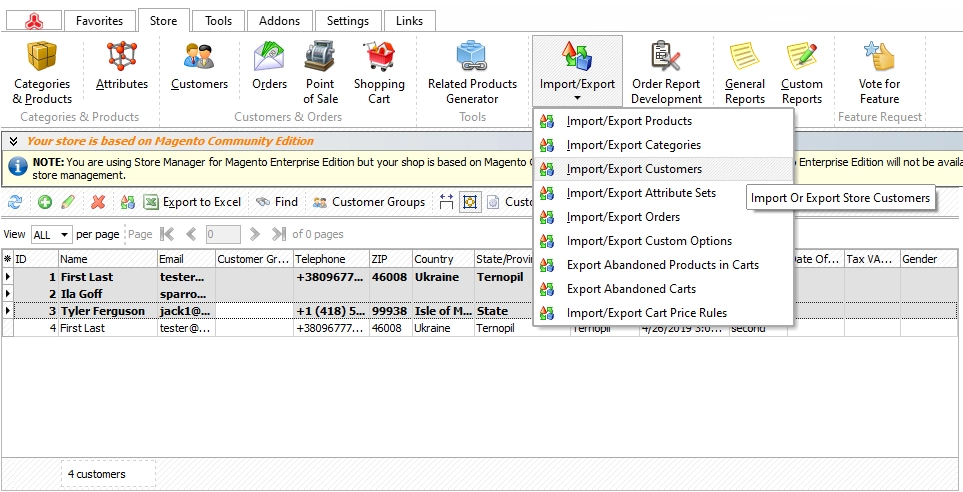This screenshot has height=492, width=963.
Task: Switch to the Tools tab
Action: (x=218, y=21)
